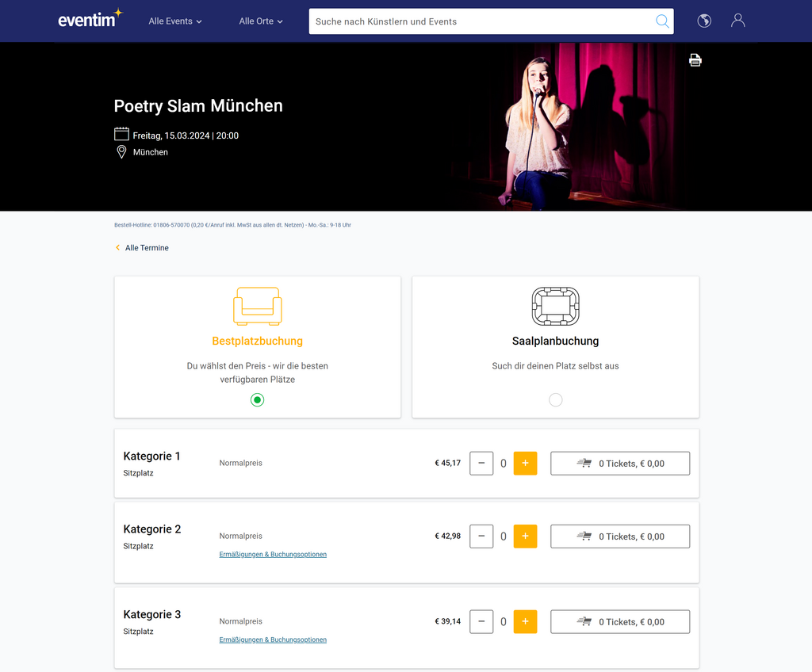This screenshot has width=812, height=672.
Task: Click the print icon on the event banner
Action: [695, 59]
